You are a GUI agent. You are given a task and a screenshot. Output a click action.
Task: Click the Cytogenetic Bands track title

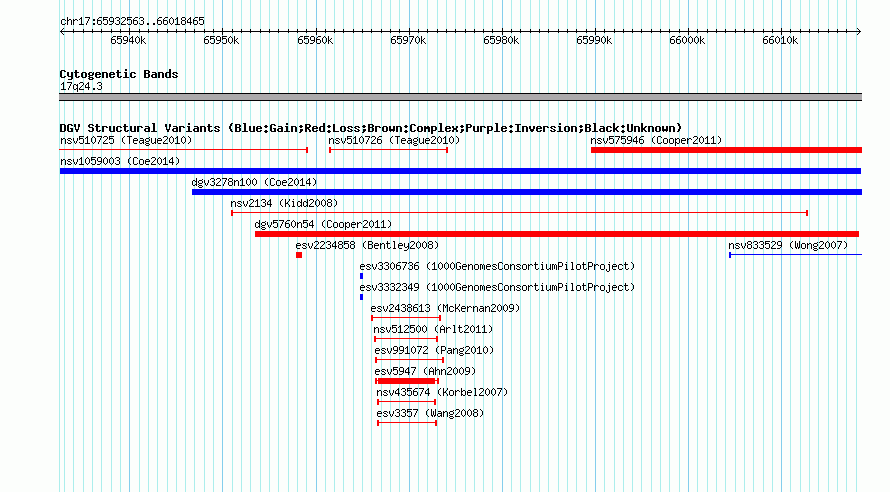[x=119, y=74]
